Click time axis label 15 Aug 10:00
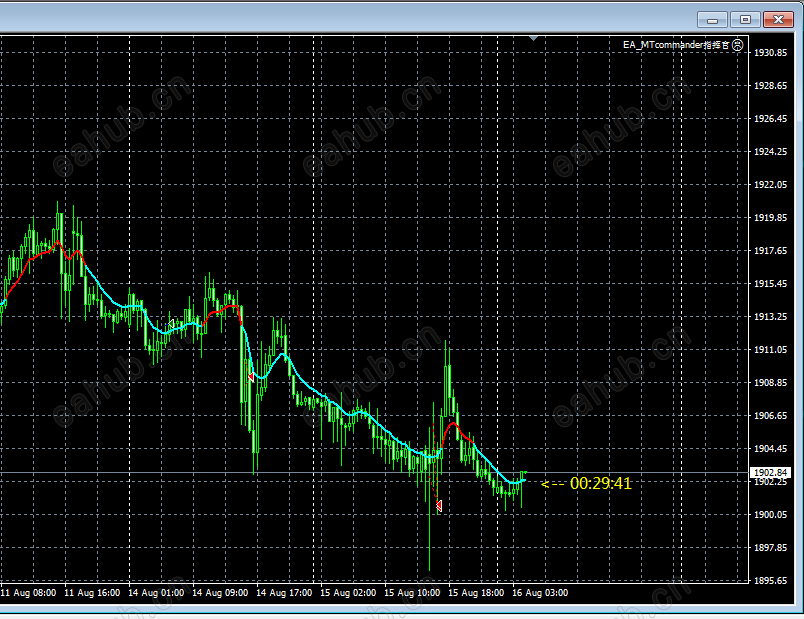The height and width of the screenshot is (619, 804). pos(412,593)
